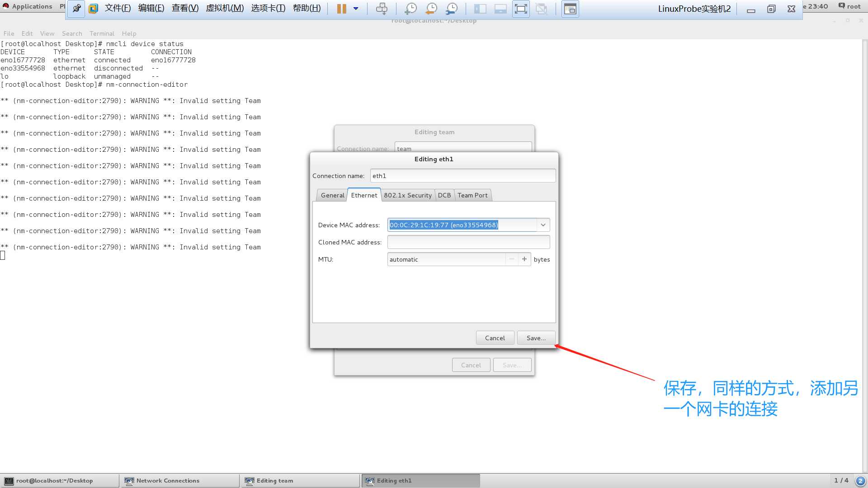Viewport: 868px width, 488px height.
Task: Open the 虚拟机(M) menu
Action: pos(225,8)
